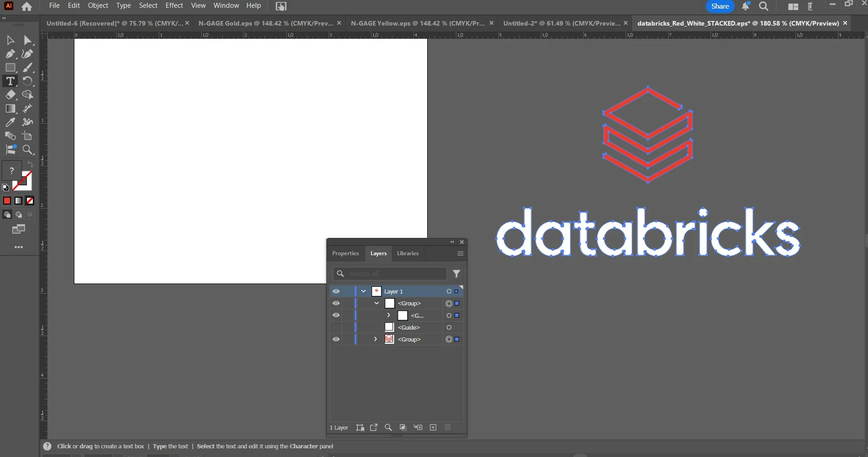This screenshot has height=457, width=868.
Task: Switch to the Libraries tab
Action: 408,253
